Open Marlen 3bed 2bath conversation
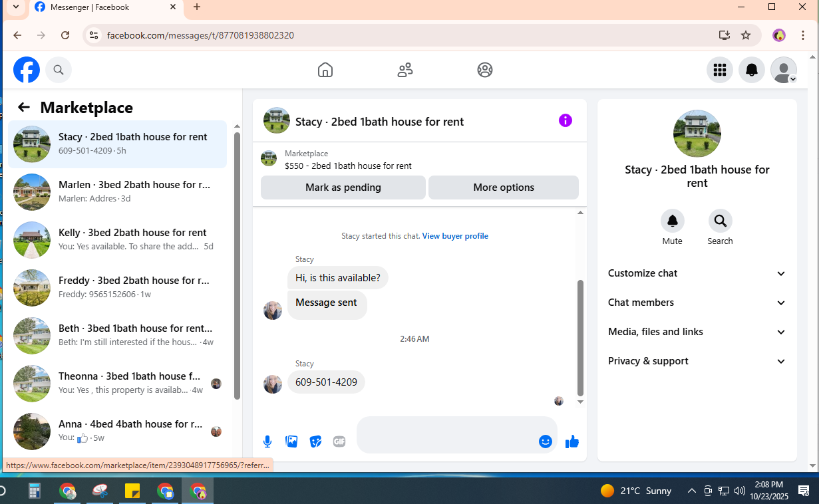The width and height of the screenshot is (819, 504). point(118,192)
